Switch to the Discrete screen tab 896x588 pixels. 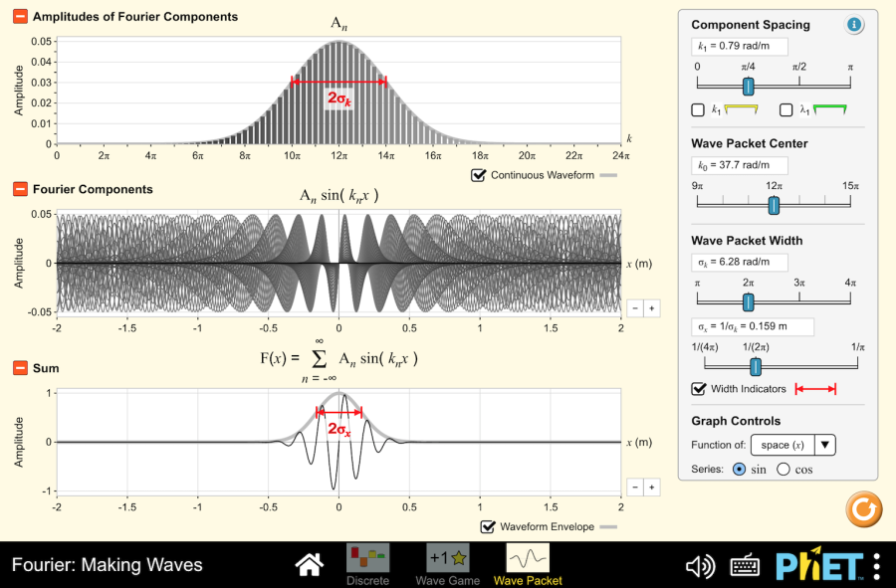coord(367,563)
